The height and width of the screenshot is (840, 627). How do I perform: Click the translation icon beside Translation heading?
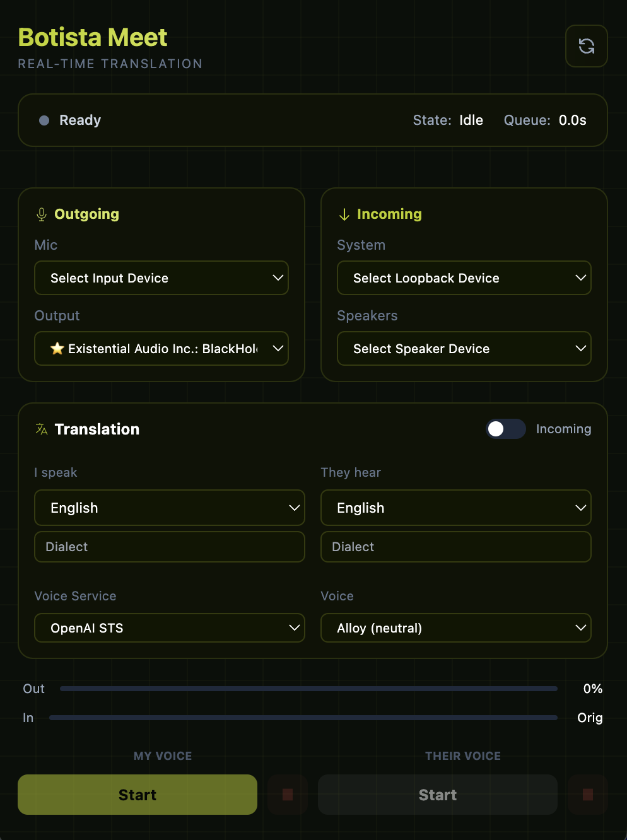click(42, 429)
